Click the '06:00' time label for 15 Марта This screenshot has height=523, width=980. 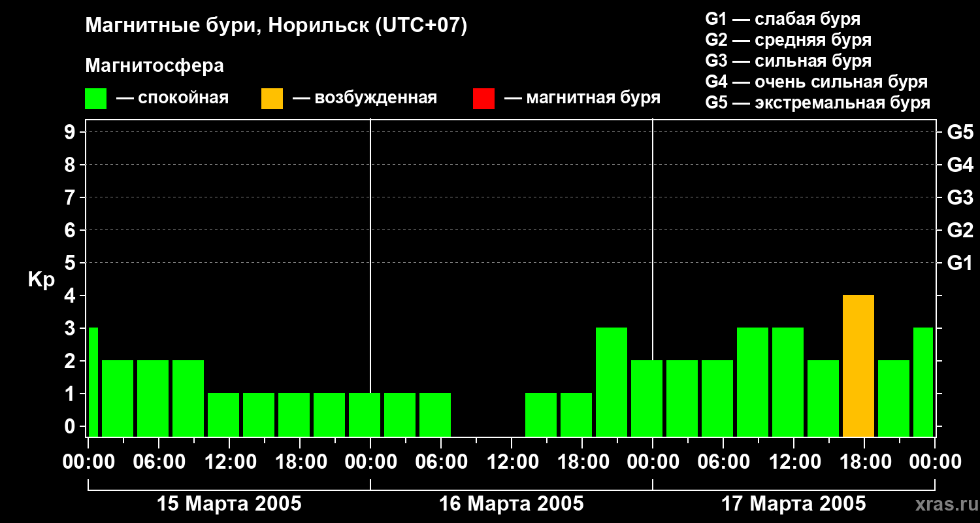[159, 462]
